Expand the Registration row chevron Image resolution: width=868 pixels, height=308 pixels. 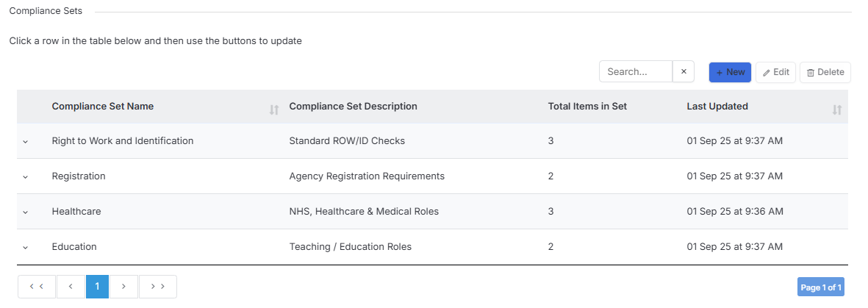(x=25, y=176)
